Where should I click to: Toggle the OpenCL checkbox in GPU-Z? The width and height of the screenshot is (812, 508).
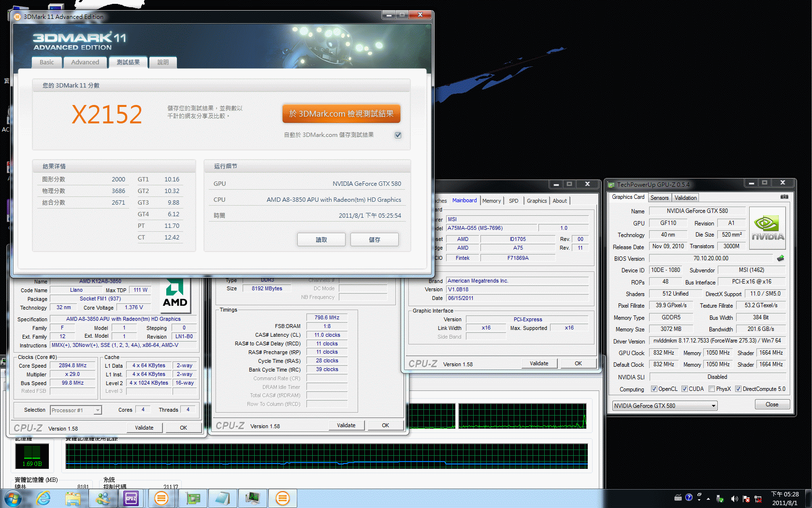tap(654, 389)
